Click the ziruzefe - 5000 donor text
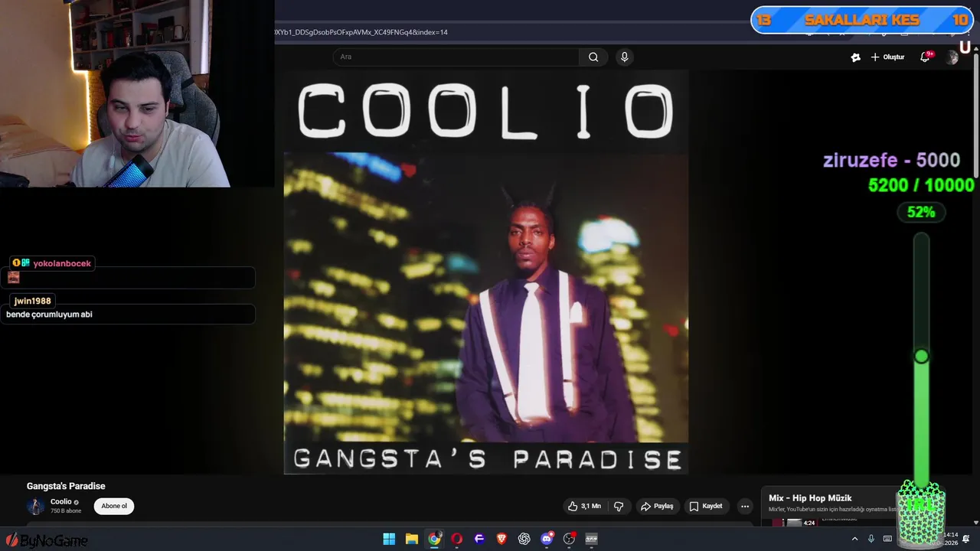Image resolution: width=980 pixels, height=551 pixels. [891, 160]
